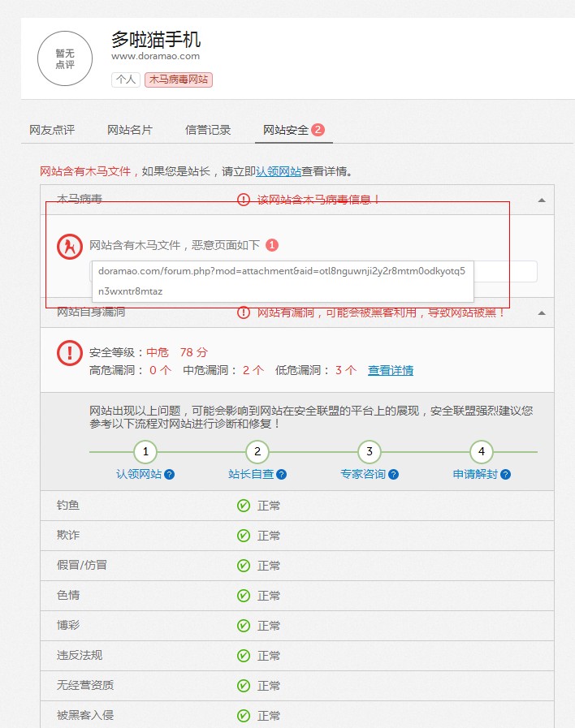Click the 高危漏洞 count 0 个
The width and height of the screenshot is (575, 728).
[x=161, y=370]
